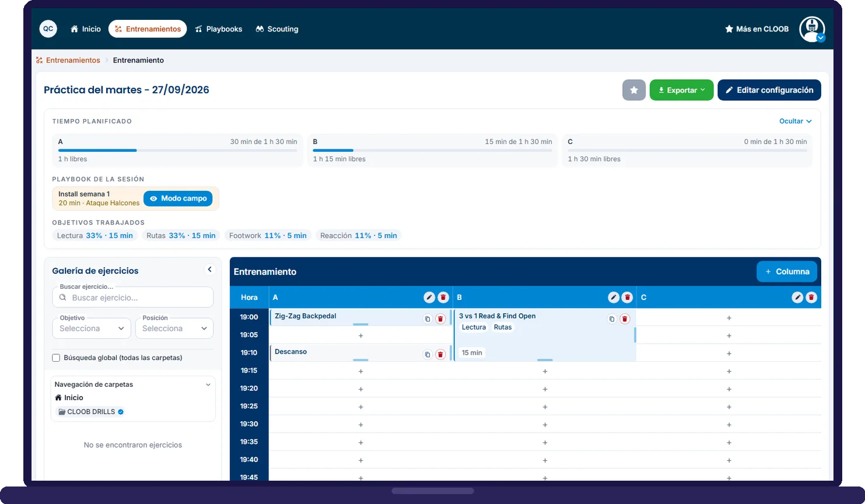Open the Playbooks tab
This screenshot has width=865, height=504.
[x=218, y=29]
